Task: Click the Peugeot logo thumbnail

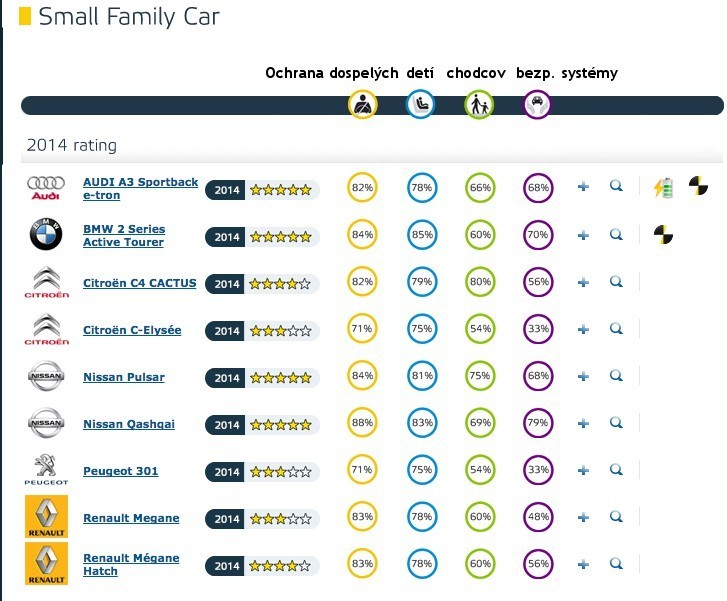Action: pos(46,470)
